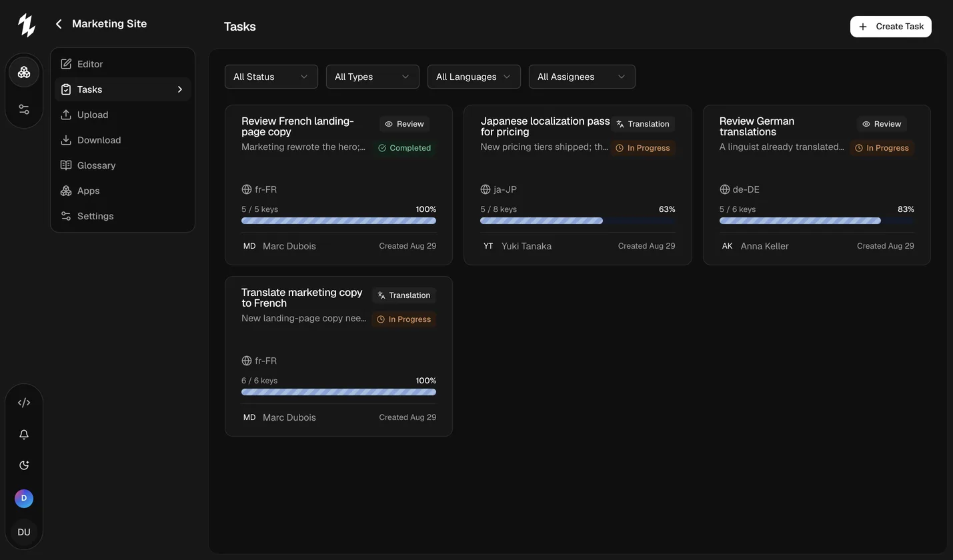Click the YT avatar for Yuki Tanaka
This screenshot has height=560, width=953.
(488, 246)
